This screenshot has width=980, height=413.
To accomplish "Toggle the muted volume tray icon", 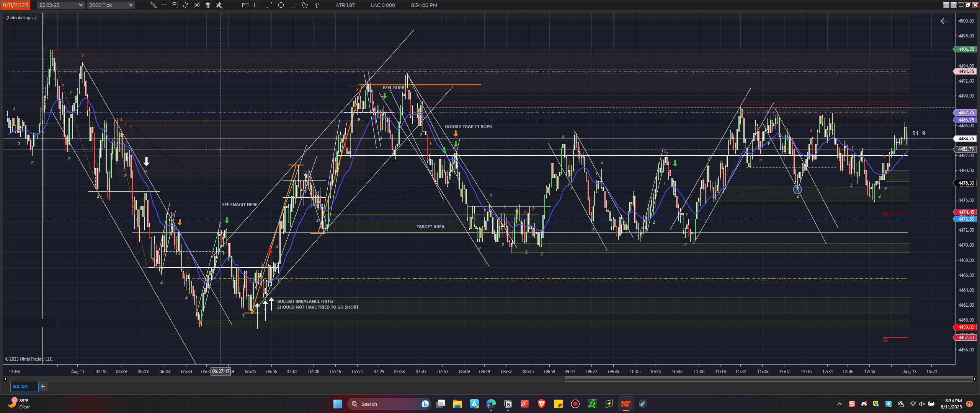I will click(x=922, y=404).
